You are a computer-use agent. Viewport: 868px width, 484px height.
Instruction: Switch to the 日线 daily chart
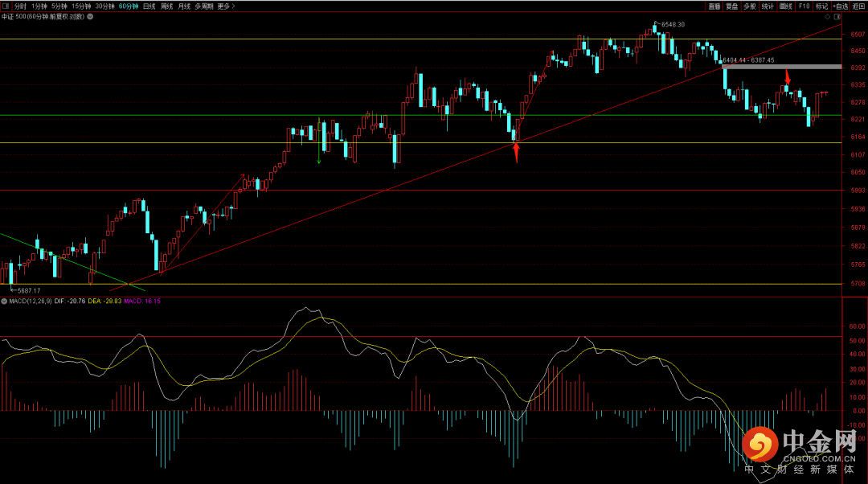pyautogui.click(x=149, y=6)
